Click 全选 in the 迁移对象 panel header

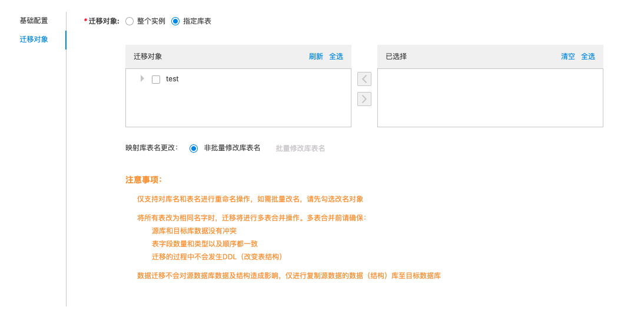pyautogui.click(x=336, y=57)
